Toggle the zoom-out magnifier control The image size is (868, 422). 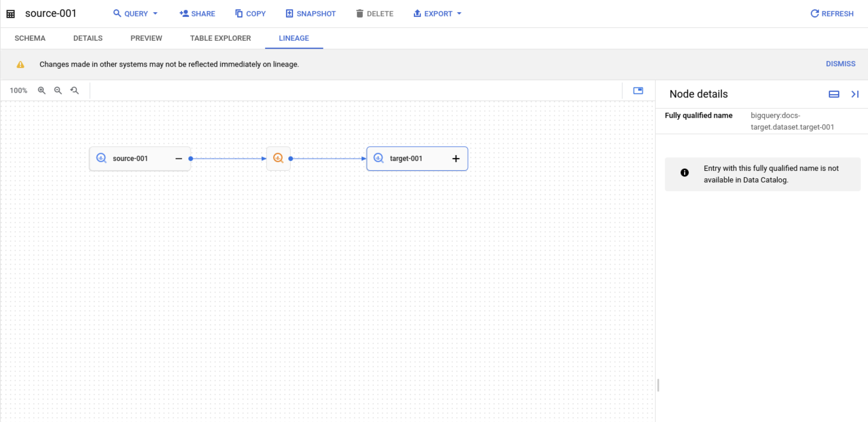click(x=58, y=90)
